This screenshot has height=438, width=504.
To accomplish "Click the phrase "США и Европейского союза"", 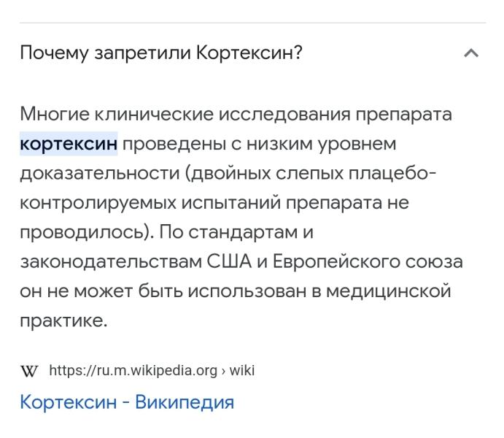I will pos(335,261).
